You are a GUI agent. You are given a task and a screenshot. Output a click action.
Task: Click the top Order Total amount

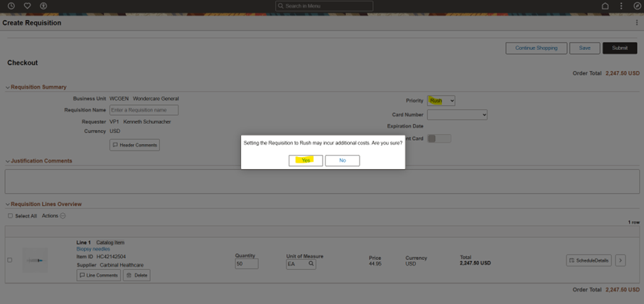tap(623, 73)
